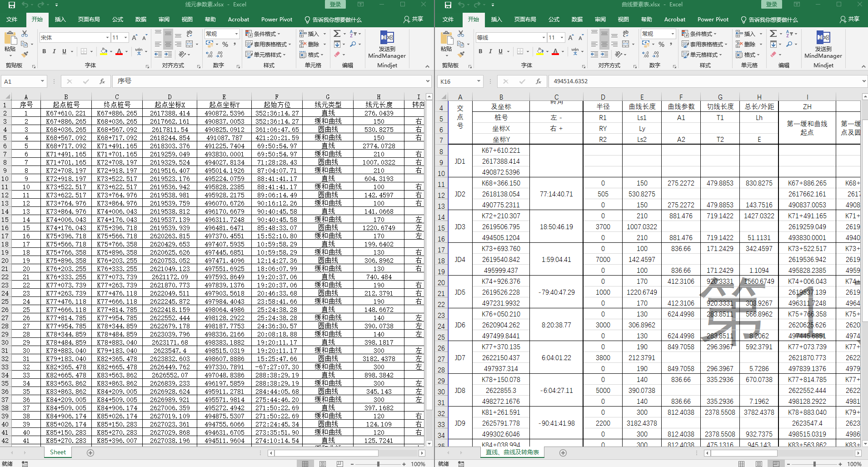Screen dimensions: 868x467
Task: Open the 宋体 font name dropdown
Action: click(107, 38)
